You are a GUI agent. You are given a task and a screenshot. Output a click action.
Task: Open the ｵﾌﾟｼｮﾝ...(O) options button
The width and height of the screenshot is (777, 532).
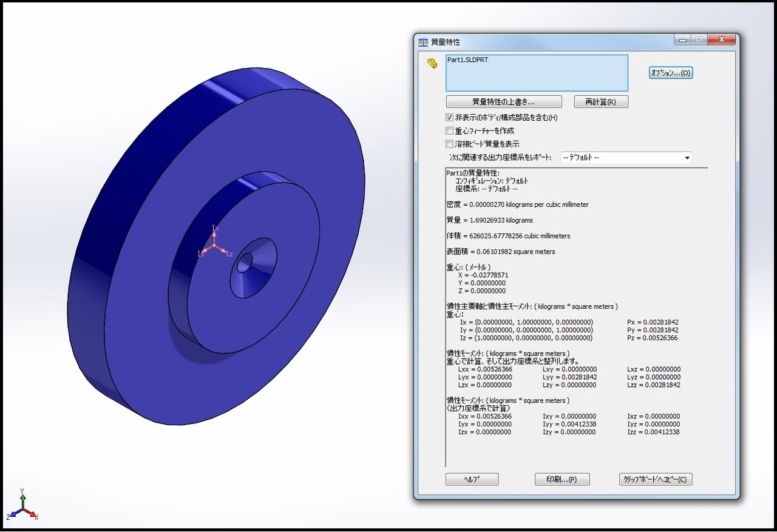(x=671, y=73)
